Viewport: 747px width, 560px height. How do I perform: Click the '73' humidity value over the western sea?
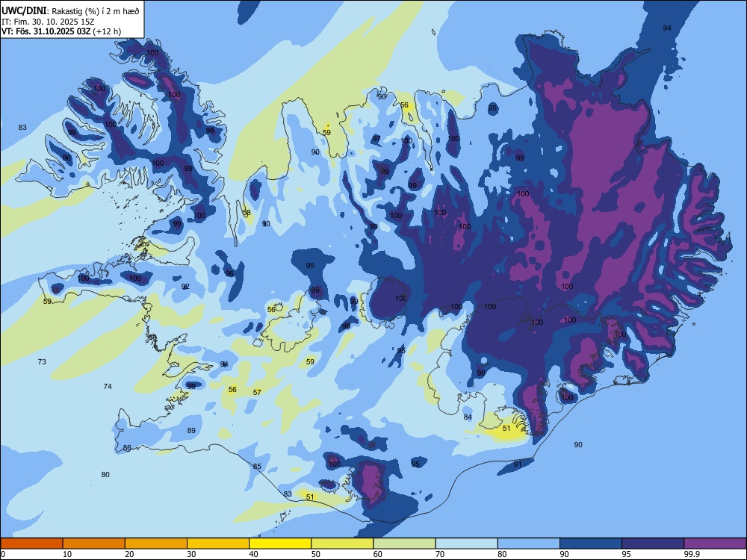[x=42, y=362]
